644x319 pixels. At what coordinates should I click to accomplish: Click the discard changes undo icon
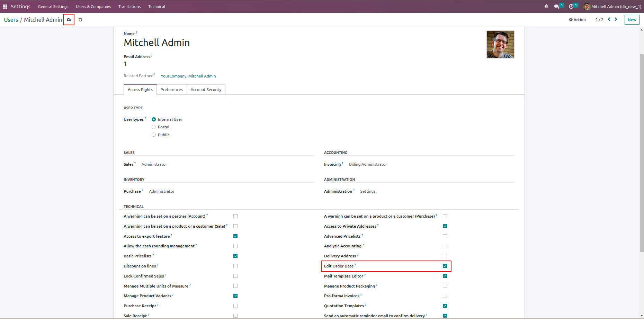[80, 20]
